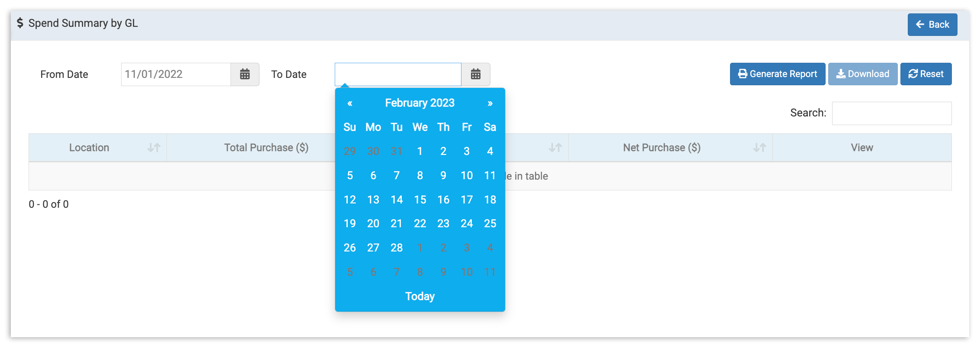Click the dollar sign icon beside Spend Summary

[19, 23]
